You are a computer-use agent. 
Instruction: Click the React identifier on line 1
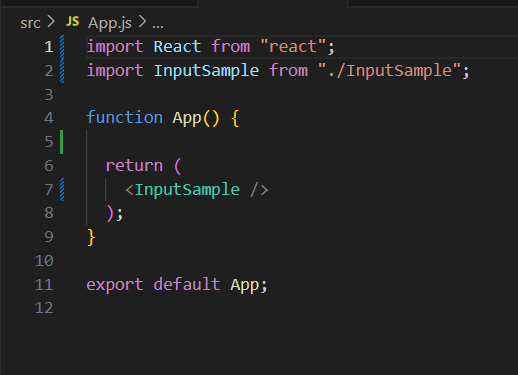[177, 46]
